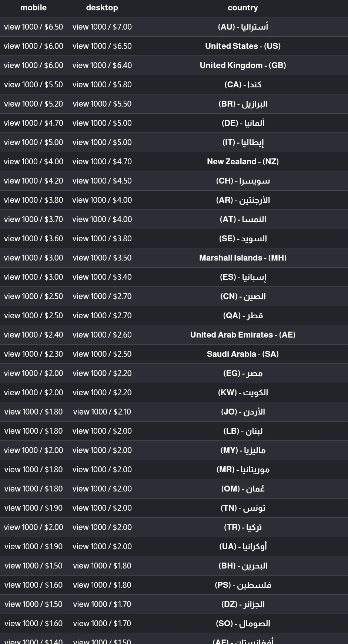Click the desktop $7.00 rate cell
The width and height of the screenshot is (348, 644).
(102, 27)
